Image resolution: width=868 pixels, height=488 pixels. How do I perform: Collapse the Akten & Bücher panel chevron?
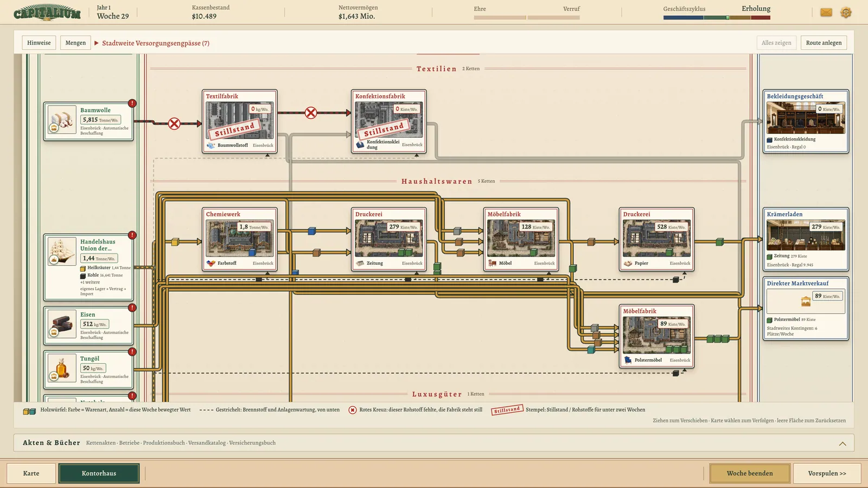click(x=843, y=443)
